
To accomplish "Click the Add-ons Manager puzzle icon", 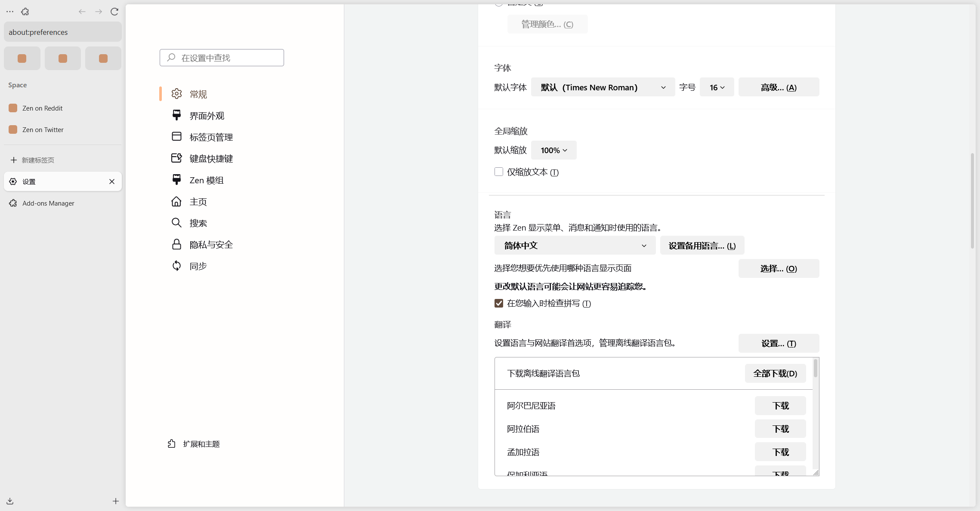I will pyautogui.click(x=13, y=203).
